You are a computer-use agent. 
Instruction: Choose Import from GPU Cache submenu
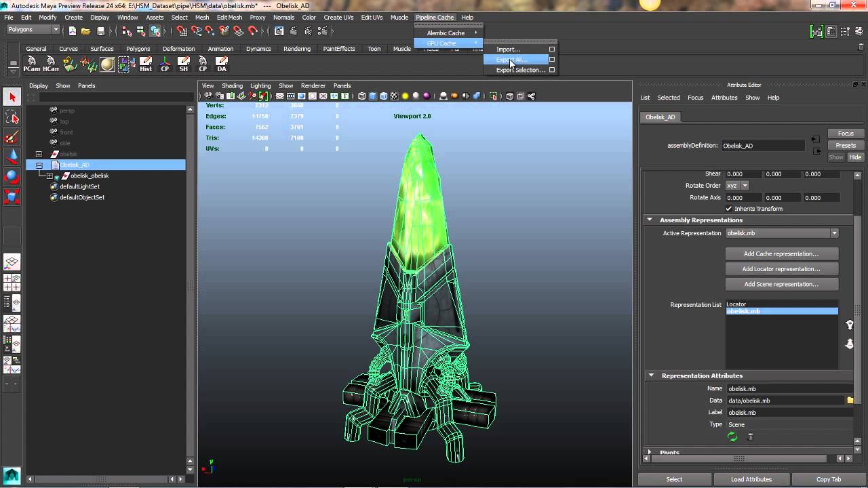tap(508, 49)
